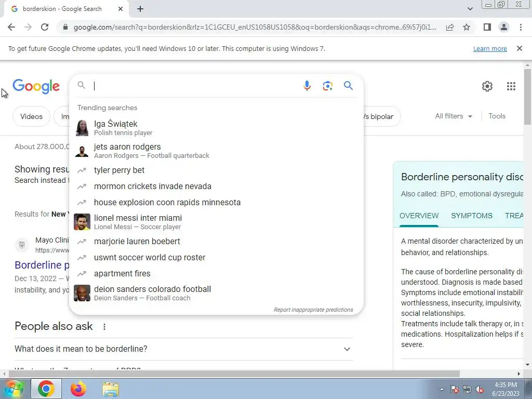Switch to the OVERVIEW tab
Screen dimensions: 532x399
tap(419, 216)
